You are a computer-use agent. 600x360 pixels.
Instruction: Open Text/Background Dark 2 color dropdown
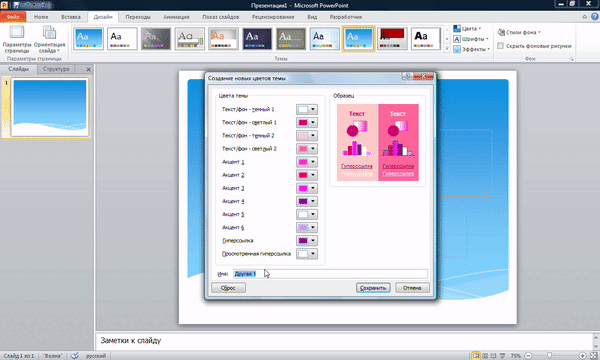click(x=307, y=135)
